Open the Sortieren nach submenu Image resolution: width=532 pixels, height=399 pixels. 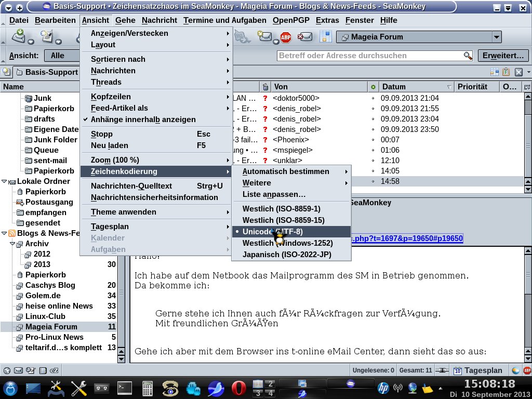pos(156,59)
